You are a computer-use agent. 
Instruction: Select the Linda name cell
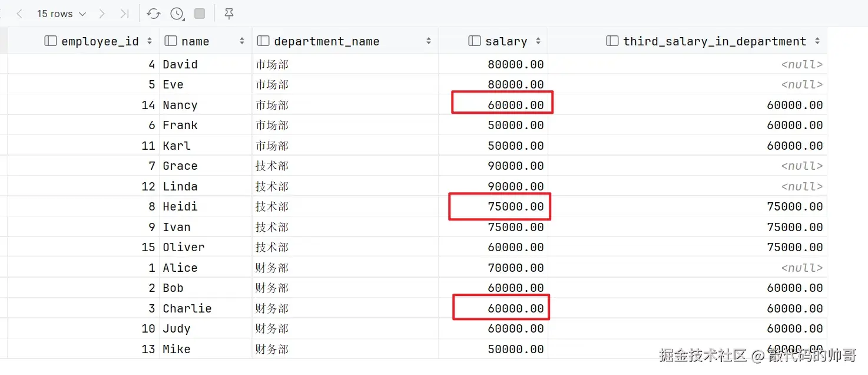[x=206, y=186]
